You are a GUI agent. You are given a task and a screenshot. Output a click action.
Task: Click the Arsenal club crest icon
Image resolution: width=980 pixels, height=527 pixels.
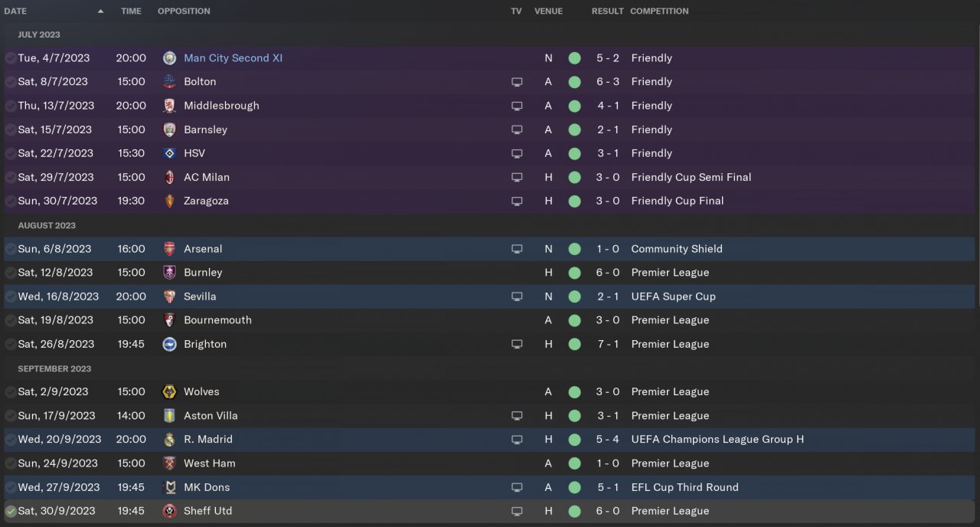[169, 249]
